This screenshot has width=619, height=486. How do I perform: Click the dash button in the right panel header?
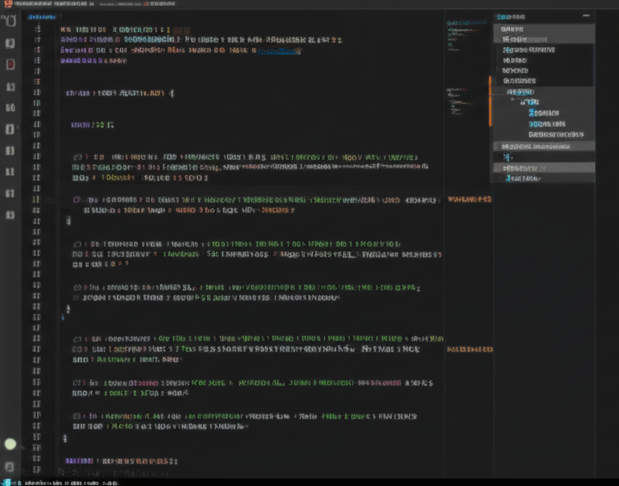click(x=587, y=17)
